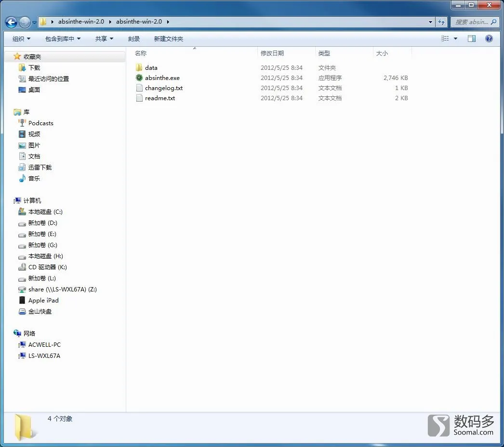Open the 视频 library
The height and width of the screenshot is (447, 504).
pyautogui.click(x=34, y=134)
